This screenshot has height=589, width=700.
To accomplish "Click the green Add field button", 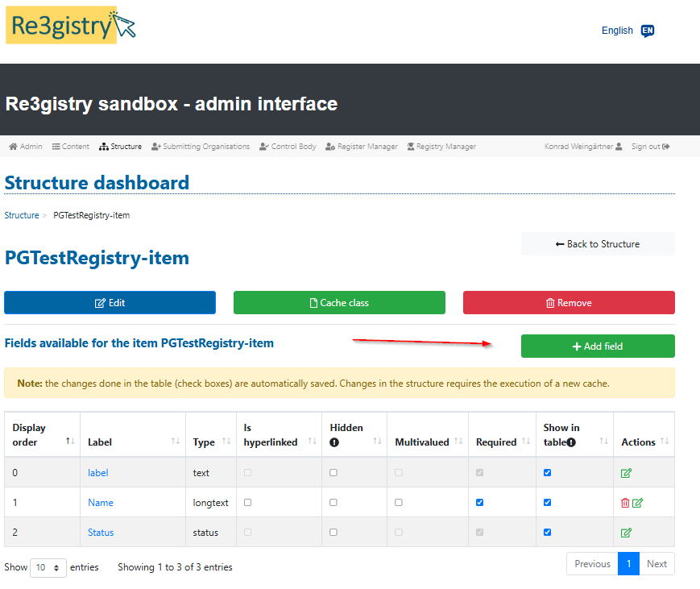I will [x=597, y=346].
